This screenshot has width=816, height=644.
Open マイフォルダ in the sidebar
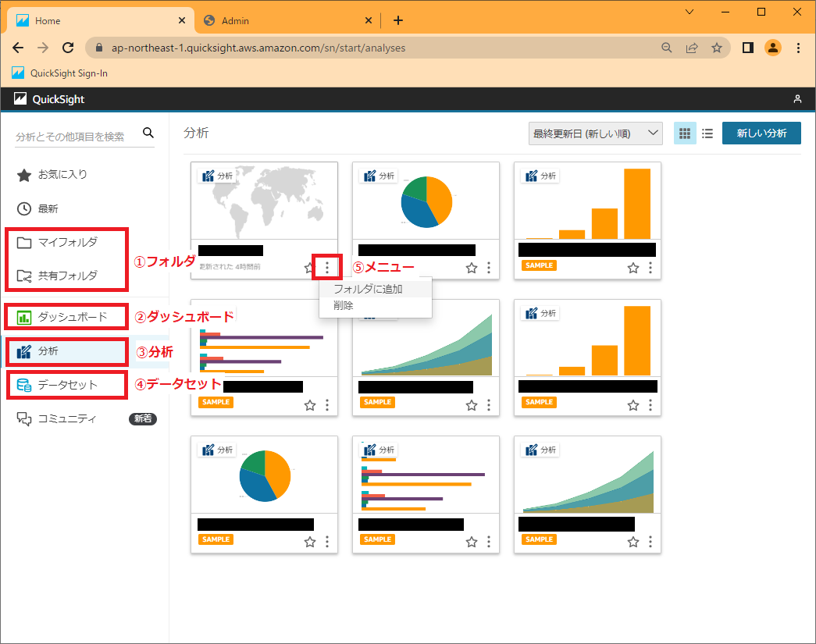coord(57,243)
